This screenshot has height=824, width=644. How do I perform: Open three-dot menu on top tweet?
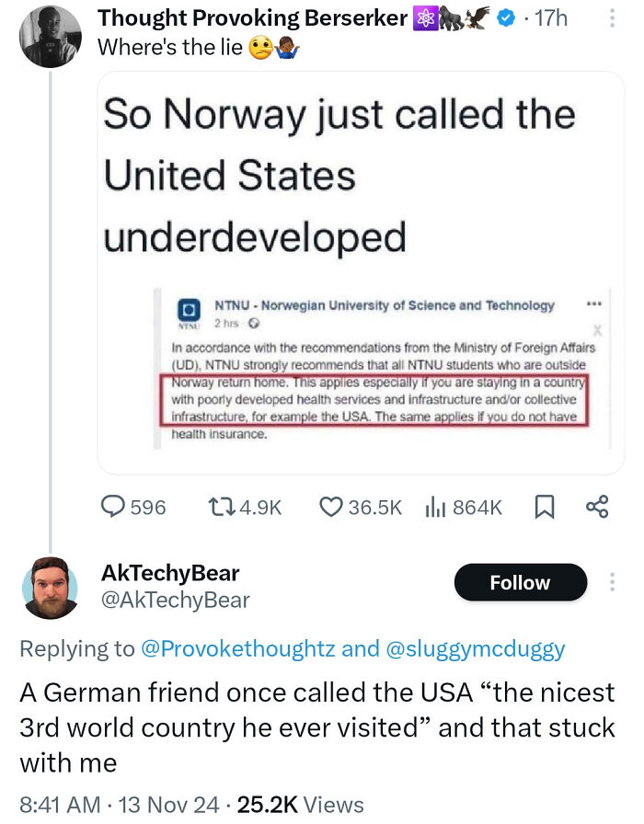click(x=612, y=18)
